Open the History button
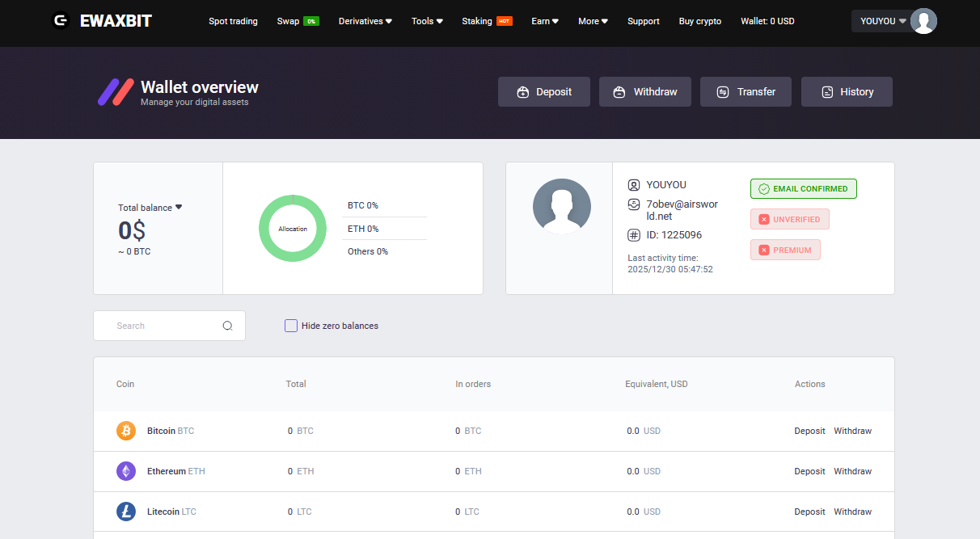 click(847, 92)
